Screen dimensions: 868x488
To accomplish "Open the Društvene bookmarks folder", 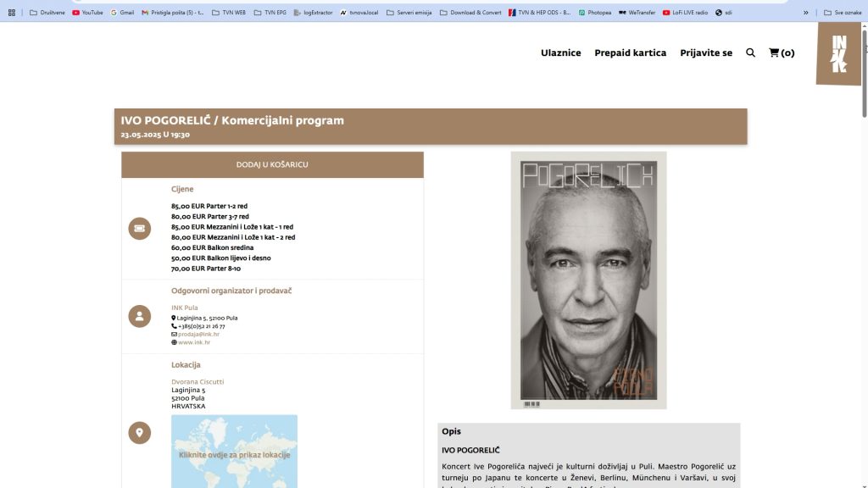I will [x=47, y=12].
